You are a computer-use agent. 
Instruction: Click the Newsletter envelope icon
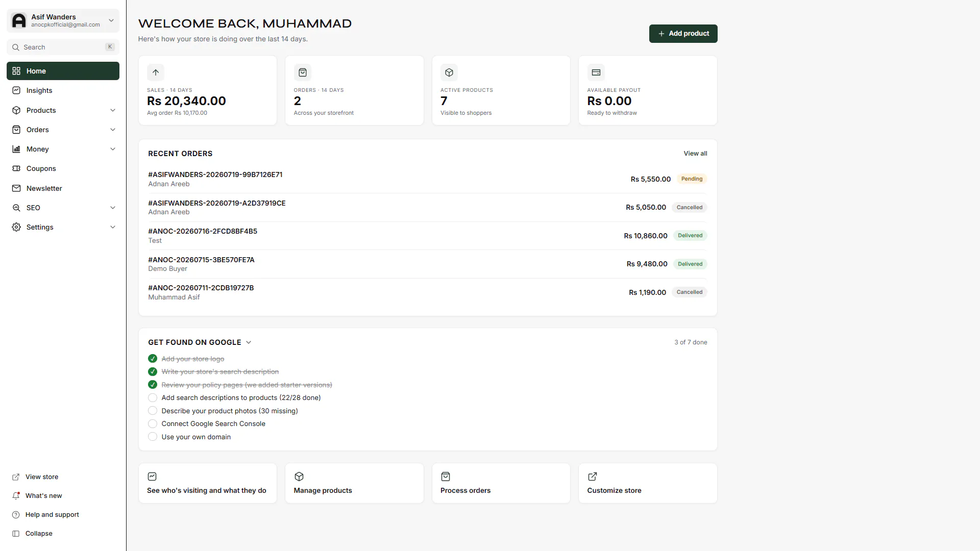click(16, 188)
